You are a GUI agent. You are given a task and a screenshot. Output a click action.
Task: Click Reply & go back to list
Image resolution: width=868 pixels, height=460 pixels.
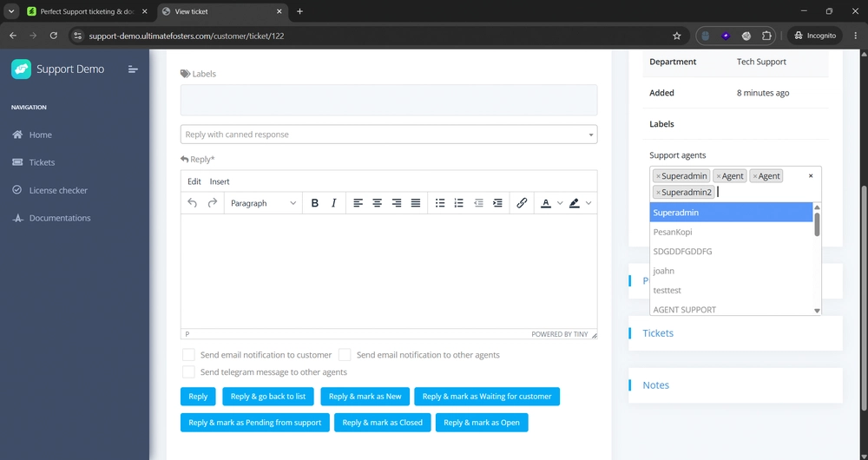268,397
